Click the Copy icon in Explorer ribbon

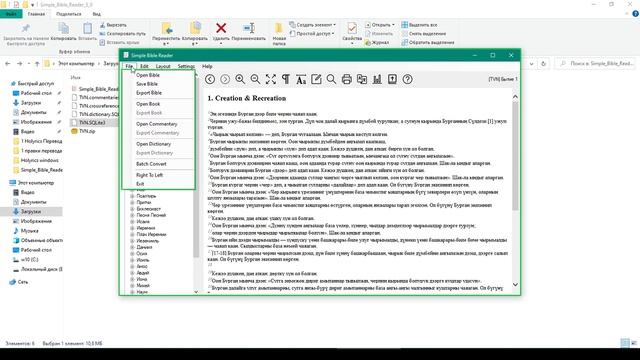coord(63,28)
